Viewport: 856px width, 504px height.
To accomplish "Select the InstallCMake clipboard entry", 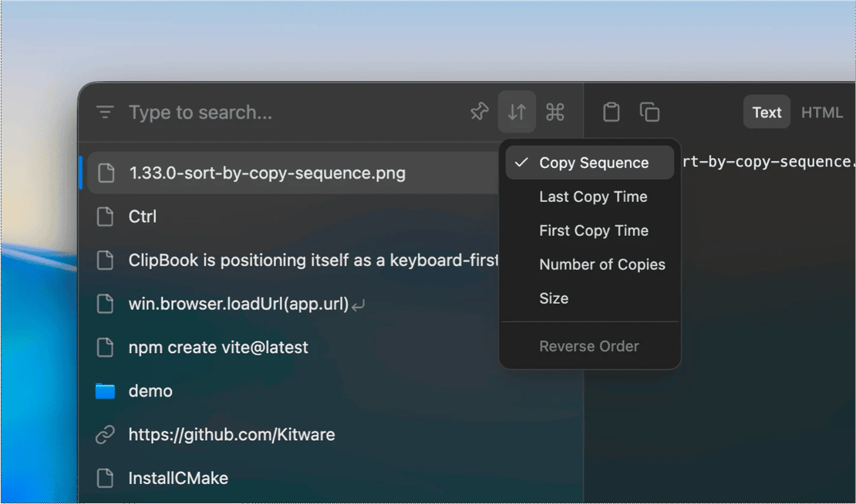I will [178, 478].
